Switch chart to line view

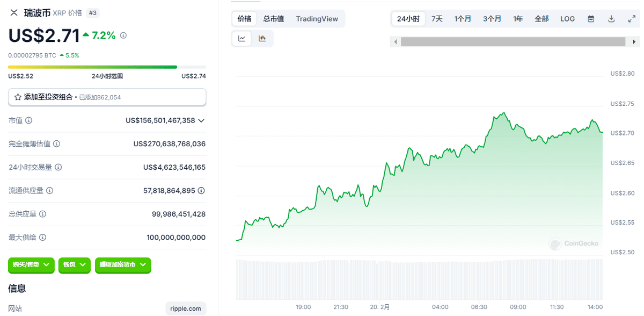click(x=242, y=39)
